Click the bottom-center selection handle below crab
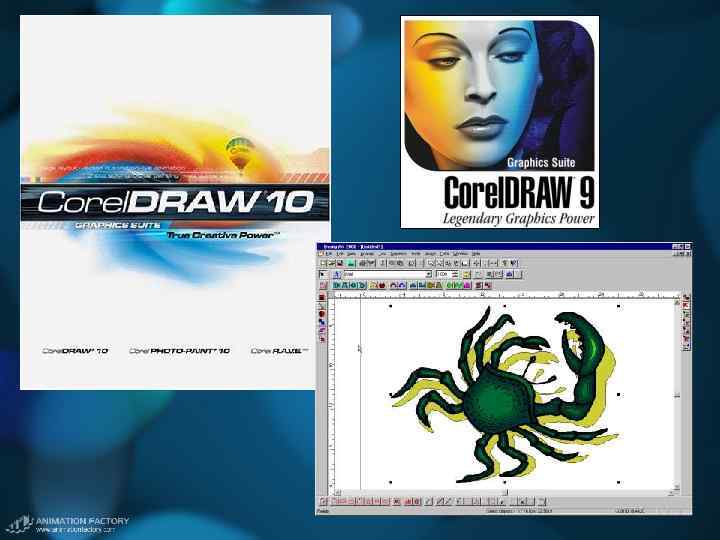Screen dimensions: 720x540 (505, 482)
